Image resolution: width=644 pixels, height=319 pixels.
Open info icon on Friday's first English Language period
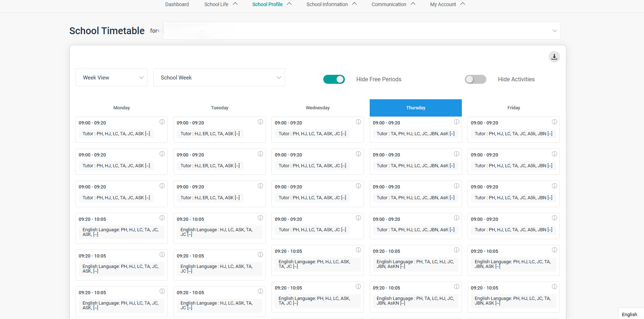pyautogui.click(x=554, y=250)
